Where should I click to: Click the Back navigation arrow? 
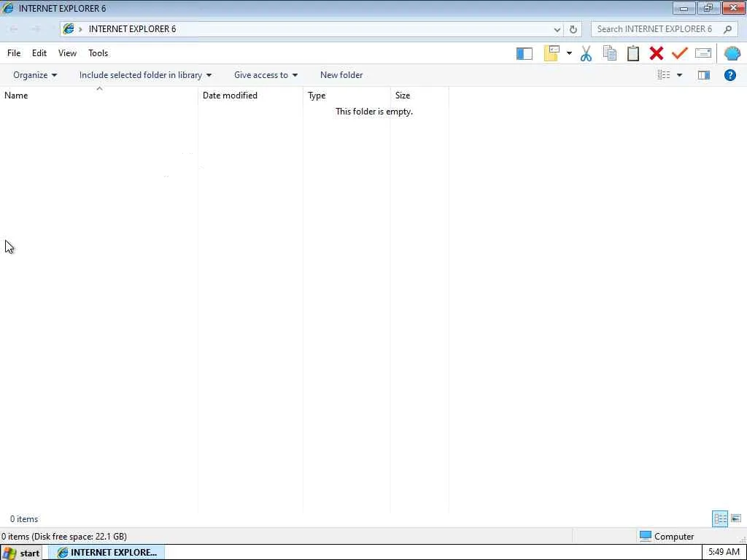(x=14, y=29)
